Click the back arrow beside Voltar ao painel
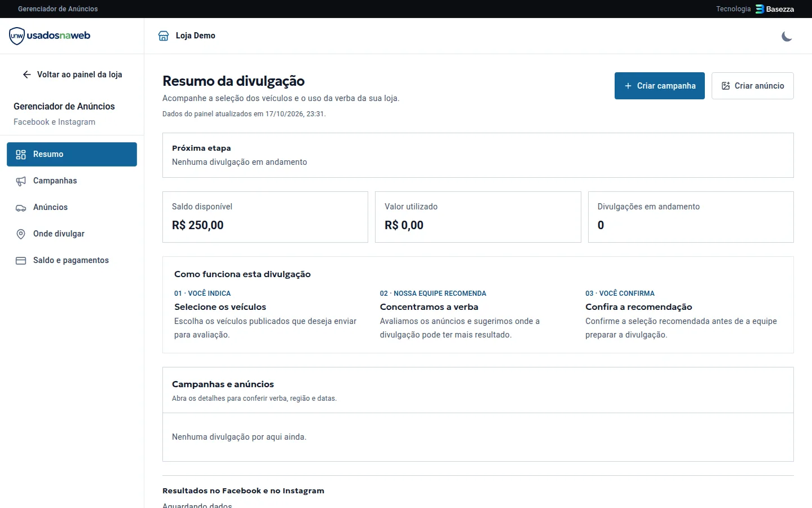812x508 pixels. (x=27, y=75)
